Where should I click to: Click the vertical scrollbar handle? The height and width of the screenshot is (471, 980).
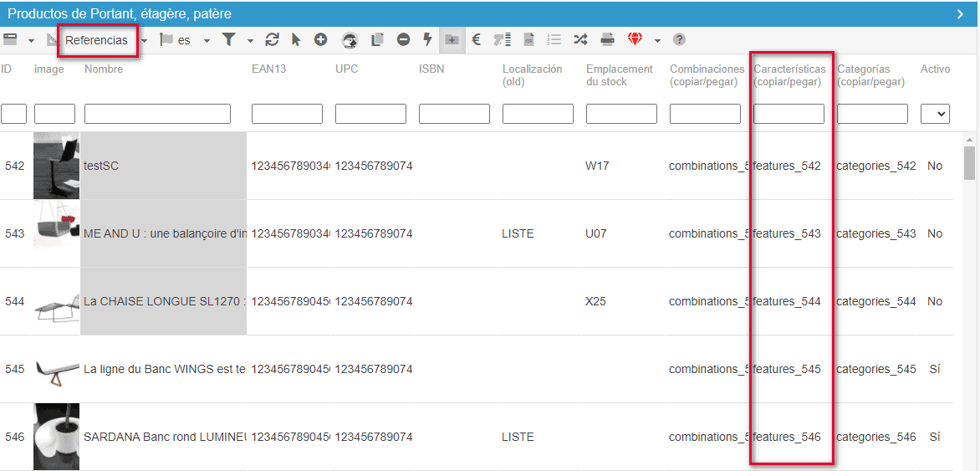click(x=970, y=162)
